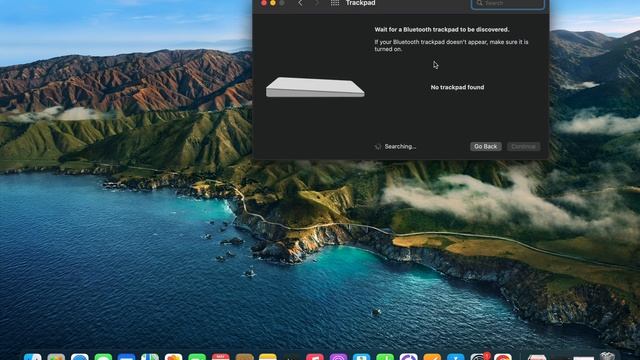Navigate back with the left chevron
This screenshot has height=360, width=640.
pyautogui.click(x=300, y=3)
